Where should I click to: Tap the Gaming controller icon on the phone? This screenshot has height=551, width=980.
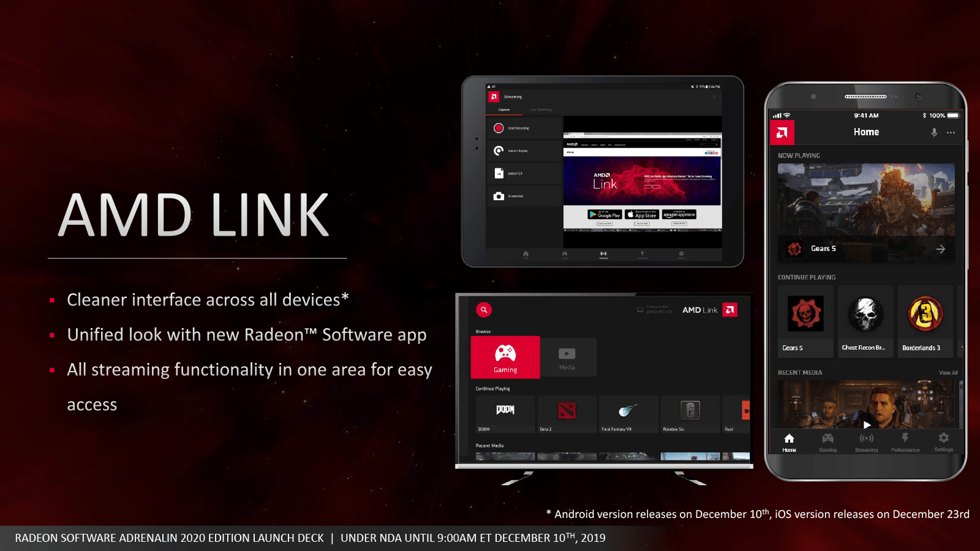(828, 438)
